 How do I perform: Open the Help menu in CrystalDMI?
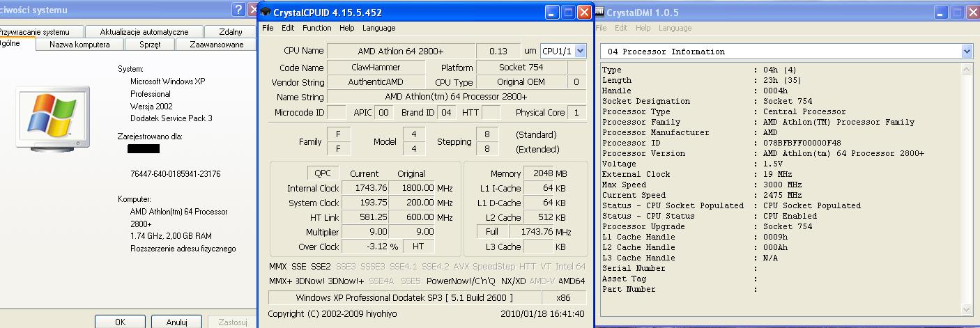pyautogui.click(x=643, y=28)
